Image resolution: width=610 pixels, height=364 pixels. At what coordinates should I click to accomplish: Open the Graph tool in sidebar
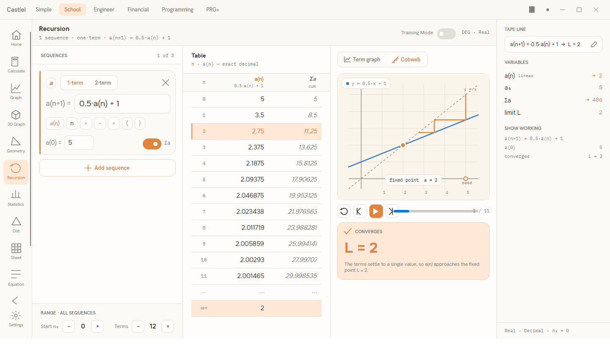(x=16, y=91)
